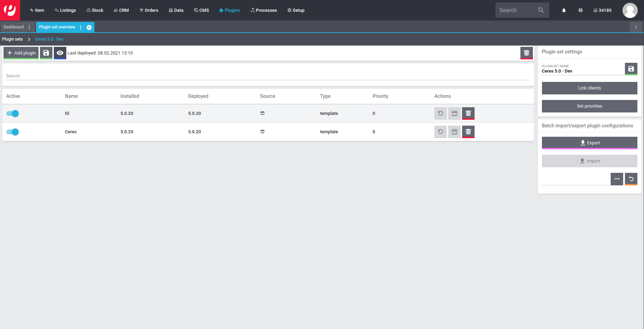Browse for import file with ellipsis icon
This screenshot has height=329, width=644.
tap(617, 179)
